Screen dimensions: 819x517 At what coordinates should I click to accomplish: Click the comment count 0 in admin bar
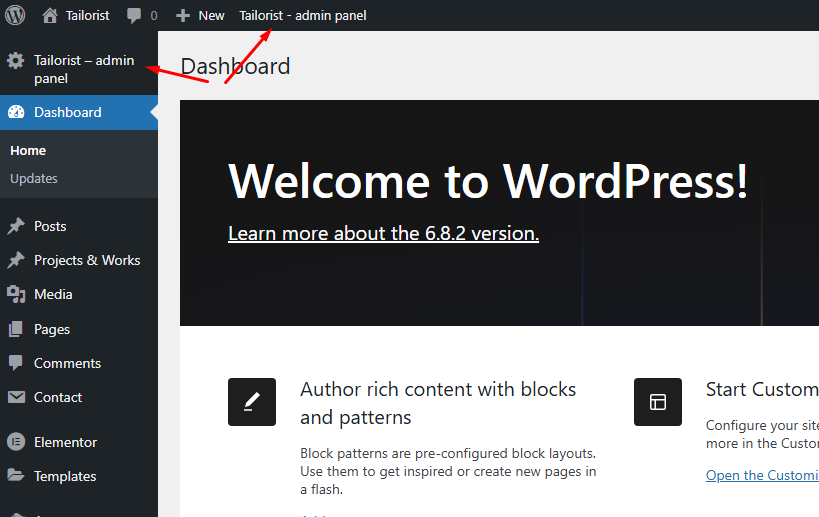pos(154,16)
